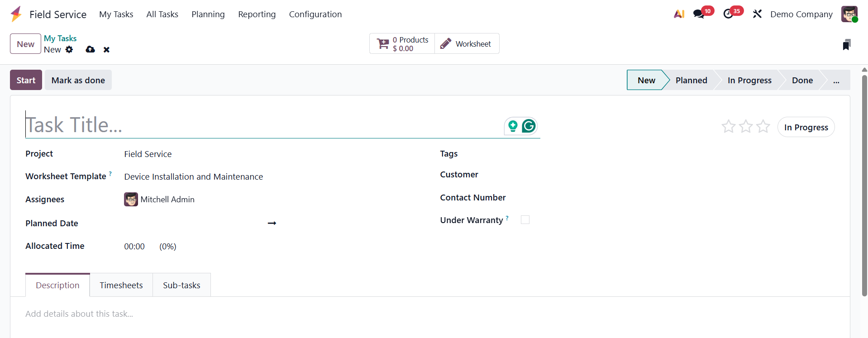Open the Sub-tasks tab
This screenshot has width=868, height=338.
(x=181, y=285)
